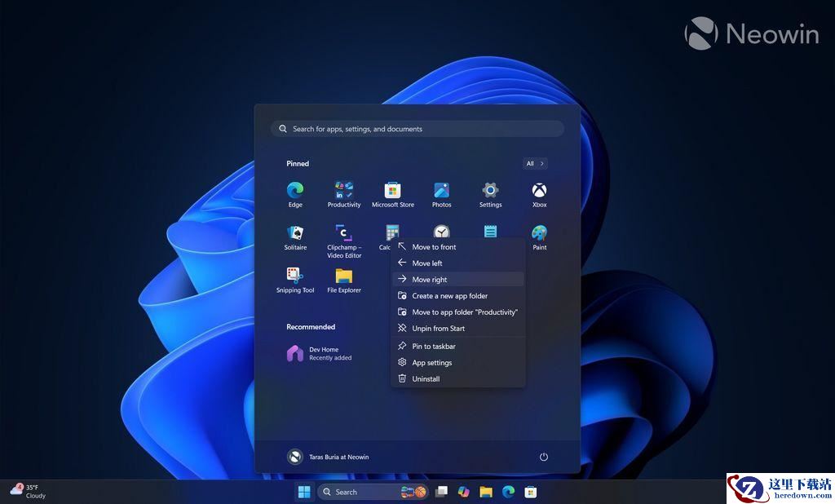Image resolution: width=835 pixels, height=504 pixels.
Task: Open the Productivity app folder
Action: click(344, 194)
